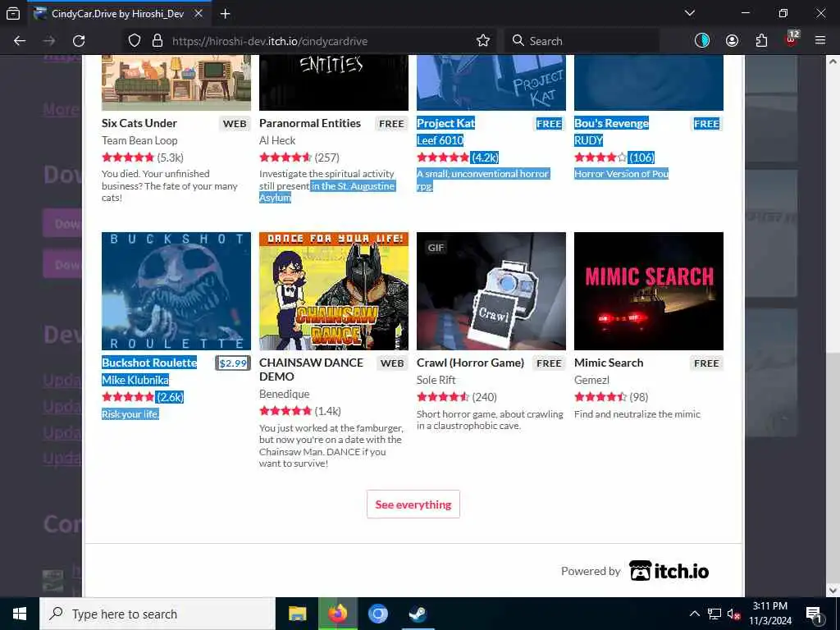Open the Bou's Revenge game title
This screenshot has height=630, width=840.
[611, 123]
